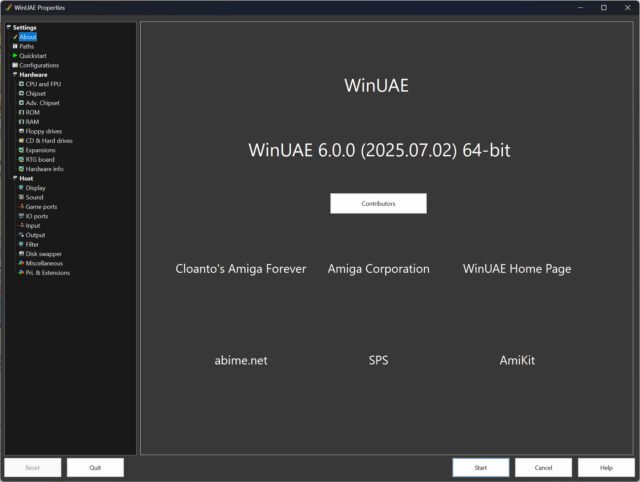640x482 pixels.
Task: Collapse the Settings tree root
Action: (x=9, y=27)
